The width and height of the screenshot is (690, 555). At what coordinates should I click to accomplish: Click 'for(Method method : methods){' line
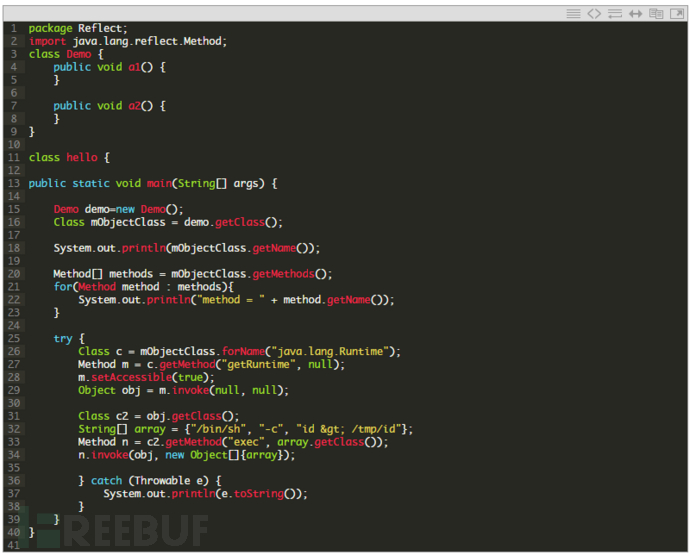point(143,287)
